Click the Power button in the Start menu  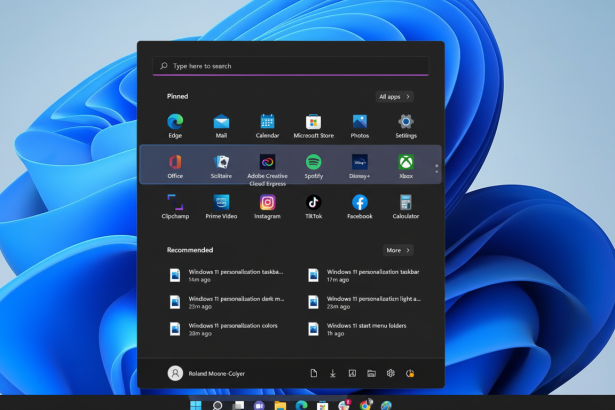[x=410, y=373]
